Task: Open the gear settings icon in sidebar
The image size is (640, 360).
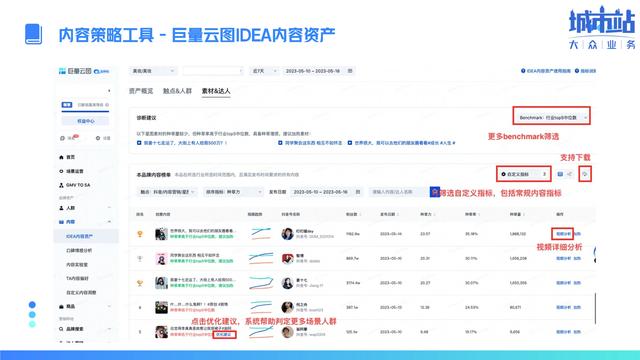Action: [98, 138]
